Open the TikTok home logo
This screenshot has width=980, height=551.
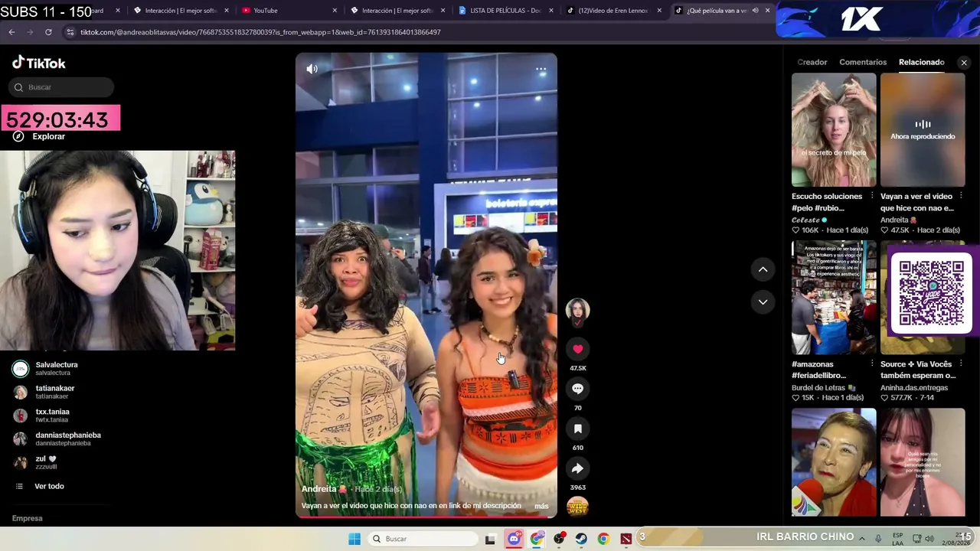(x=39, y=63)
